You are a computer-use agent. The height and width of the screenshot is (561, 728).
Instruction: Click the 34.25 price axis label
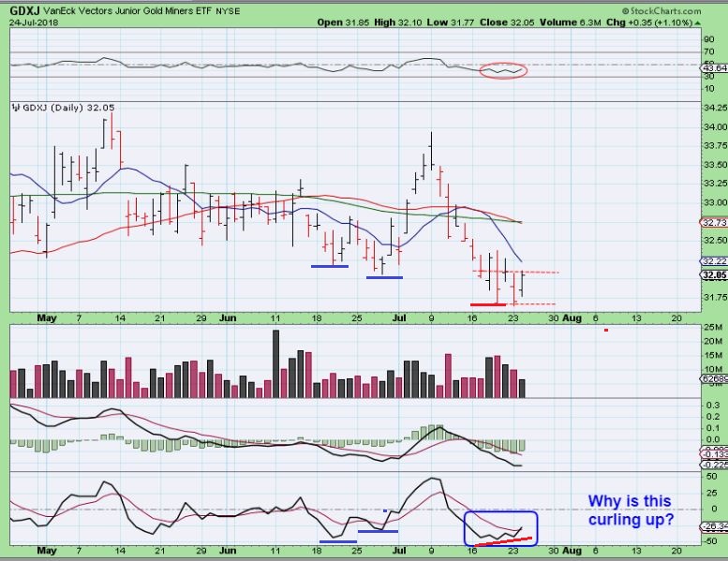(716, 108)
